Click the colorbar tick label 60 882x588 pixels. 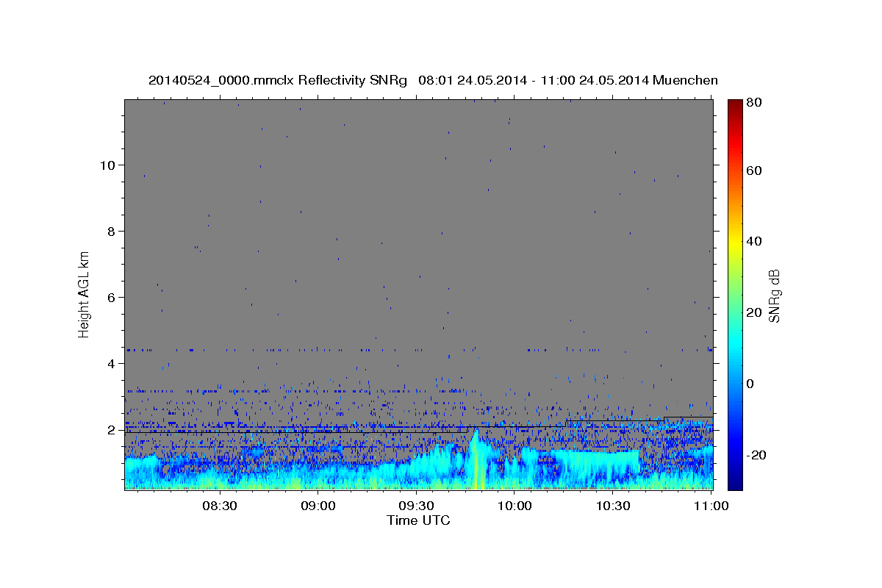click(x=753, y=171)
